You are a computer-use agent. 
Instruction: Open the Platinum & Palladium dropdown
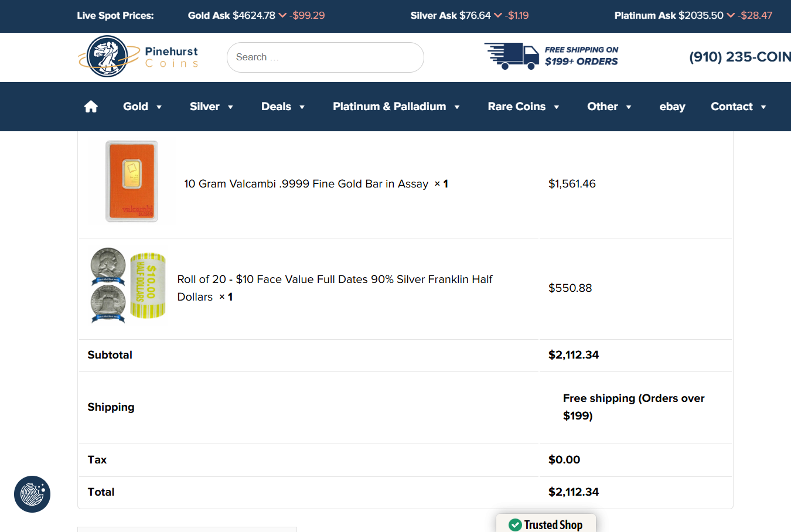396,107
